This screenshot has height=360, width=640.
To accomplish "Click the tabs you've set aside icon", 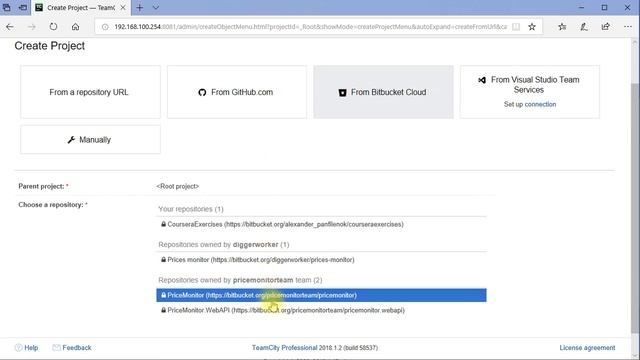I will pos(7,8).
